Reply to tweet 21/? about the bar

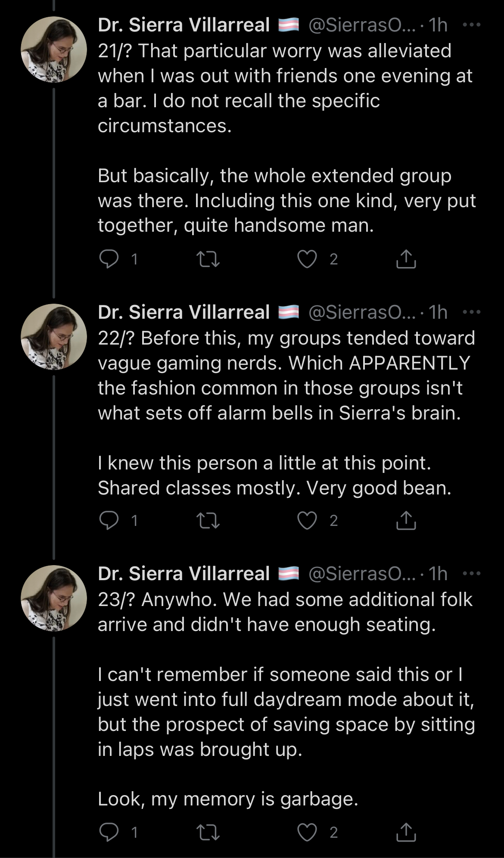109,259
